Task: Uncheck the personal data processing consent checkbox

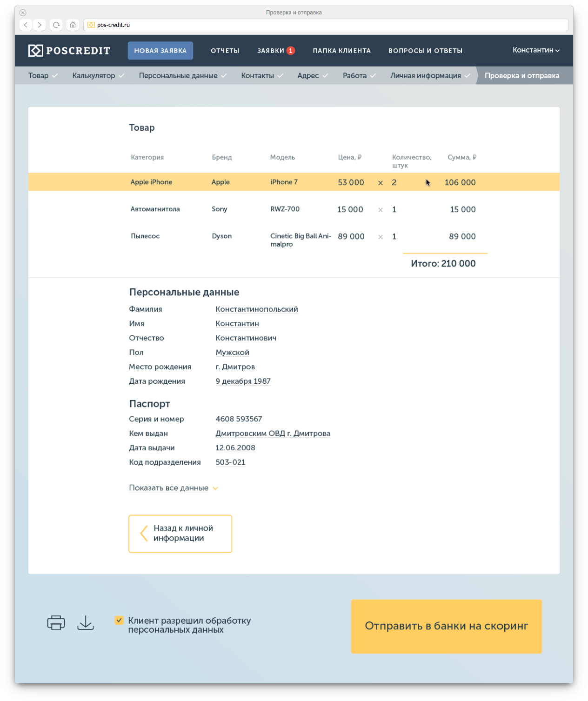Action: point(119,620)
